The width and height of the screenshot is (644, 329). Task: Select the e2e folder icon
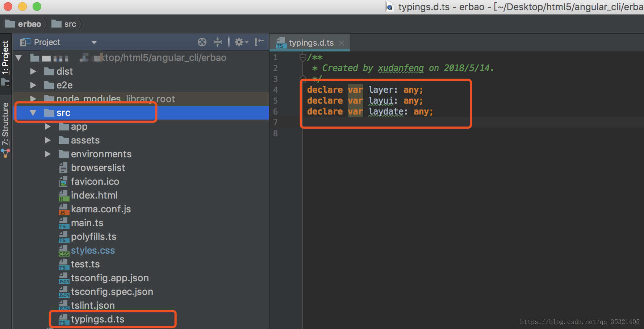[49, 85]
